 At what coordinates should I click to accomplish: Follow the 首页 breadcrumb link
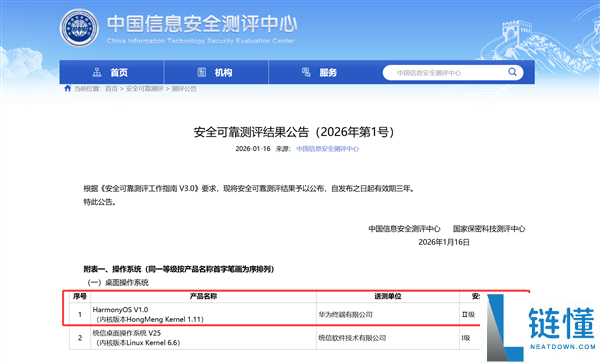tap(111, 89)
